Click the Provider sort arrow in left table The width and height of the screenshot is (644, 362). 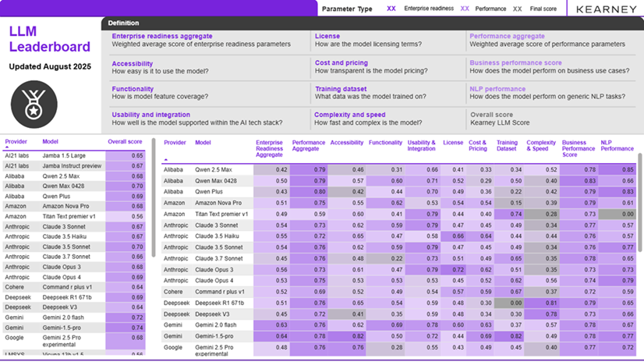(9, 148)
